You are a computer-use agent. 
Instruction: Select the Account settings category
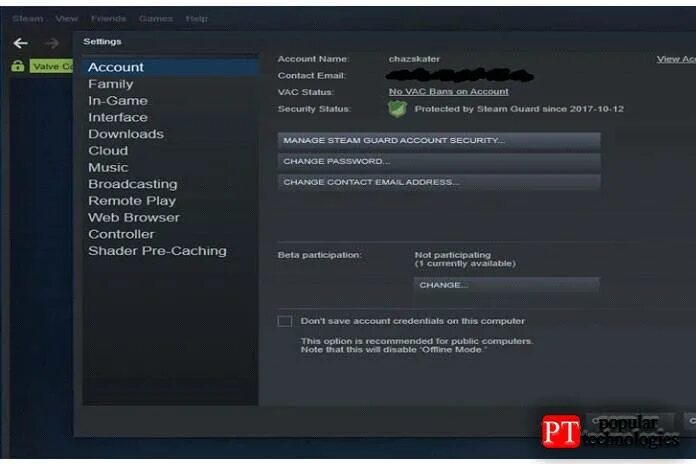click(x=170, y=67)
